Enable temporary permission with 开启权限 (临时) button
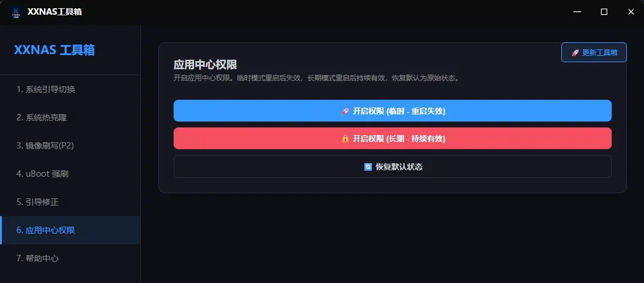 (x=392, y=111)
